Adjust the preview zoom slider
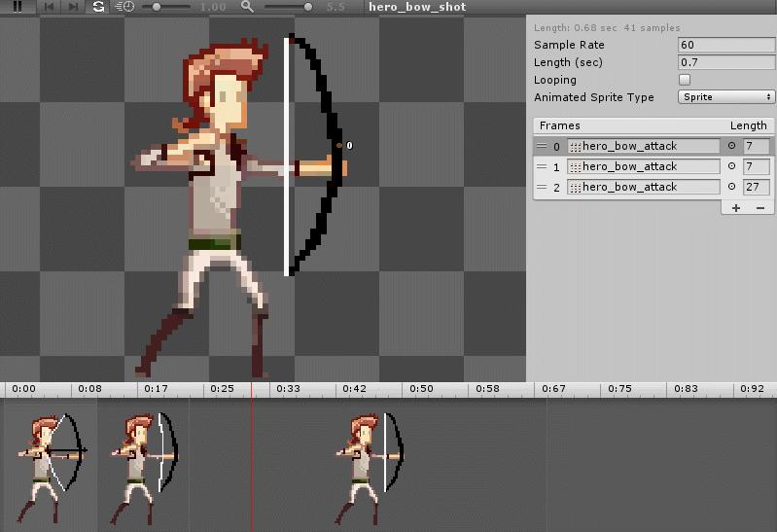 coord(308,7)
